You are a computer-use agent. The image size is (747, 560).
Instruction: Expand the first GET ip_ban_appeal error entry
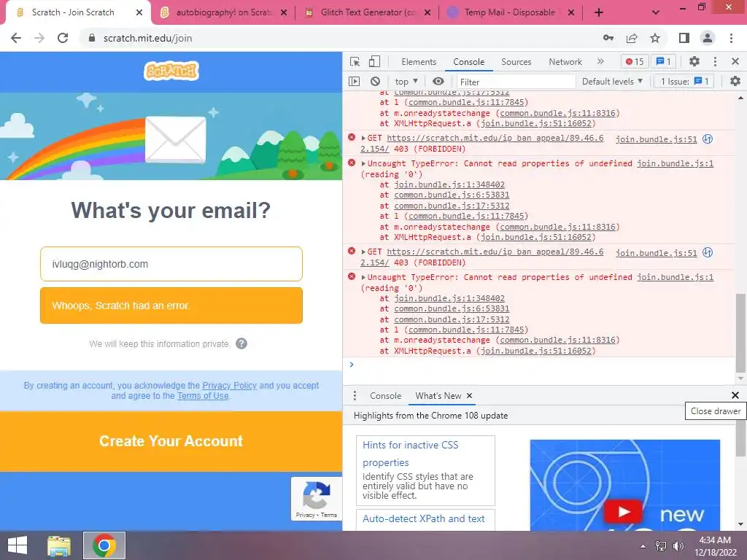tap(363, 138)
